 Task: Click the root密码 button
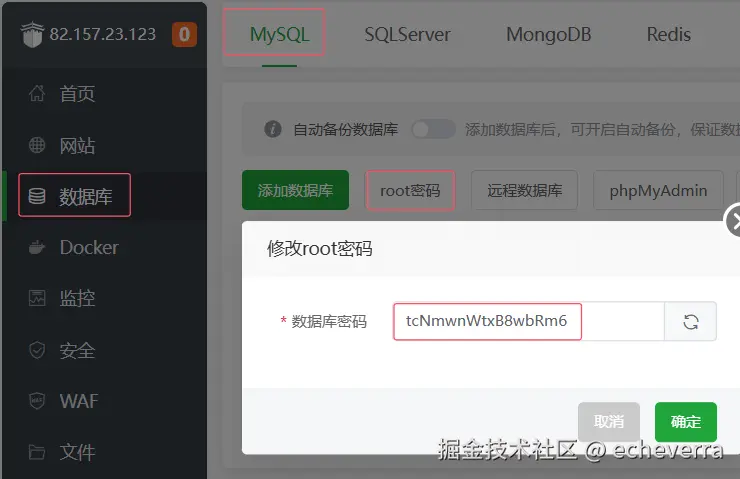point(410,190)
